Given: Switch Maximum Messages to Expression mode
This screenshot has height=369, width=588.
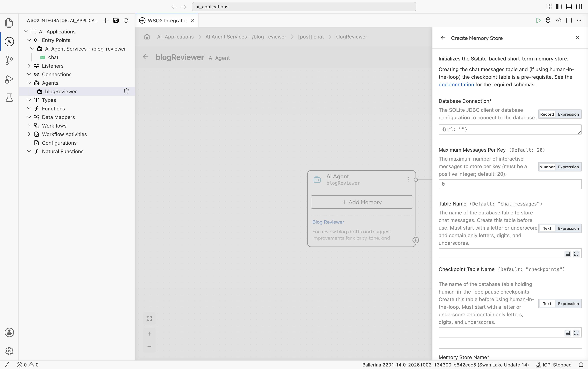Looking at the screenshot, I should pyautogui.click(x=568, y=167).
